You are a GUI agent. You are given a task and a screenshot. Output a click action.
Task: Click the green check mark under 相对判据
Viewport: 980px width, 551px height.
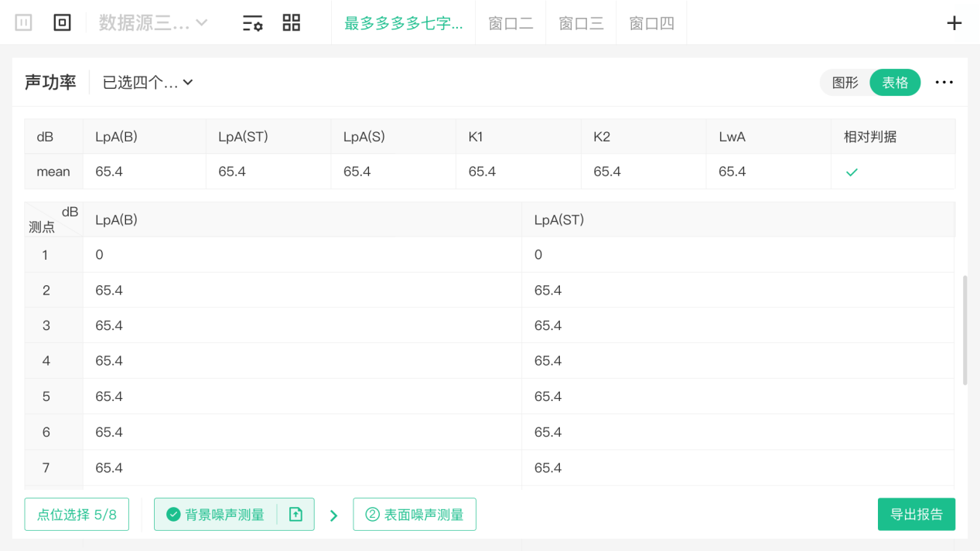(852, 172)
